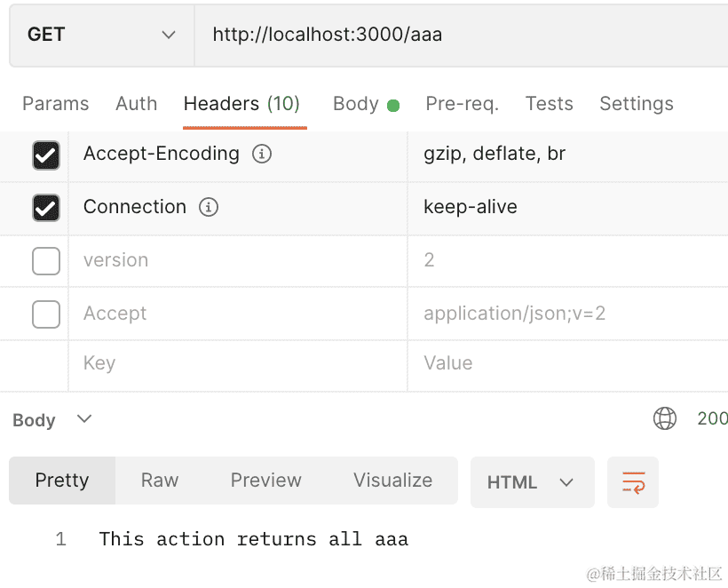Open the Pre-req. tab
The image size is (728, 588).
point(462,104)
